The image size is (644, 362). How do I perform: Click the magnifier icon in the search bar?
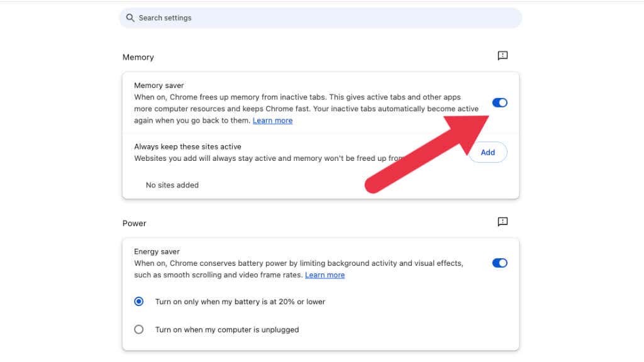tap(130, 18)
